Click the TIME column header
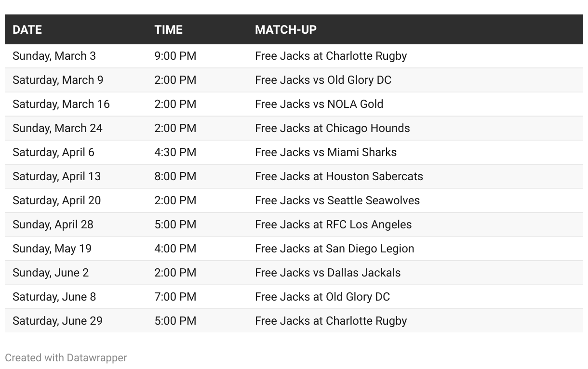The image size is (588, 369). pos(169,29)
